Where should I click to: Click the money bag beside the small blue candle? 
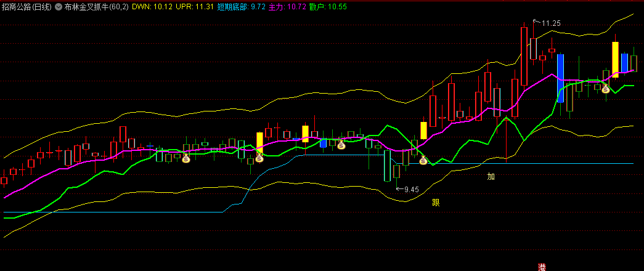coord(341,145)
